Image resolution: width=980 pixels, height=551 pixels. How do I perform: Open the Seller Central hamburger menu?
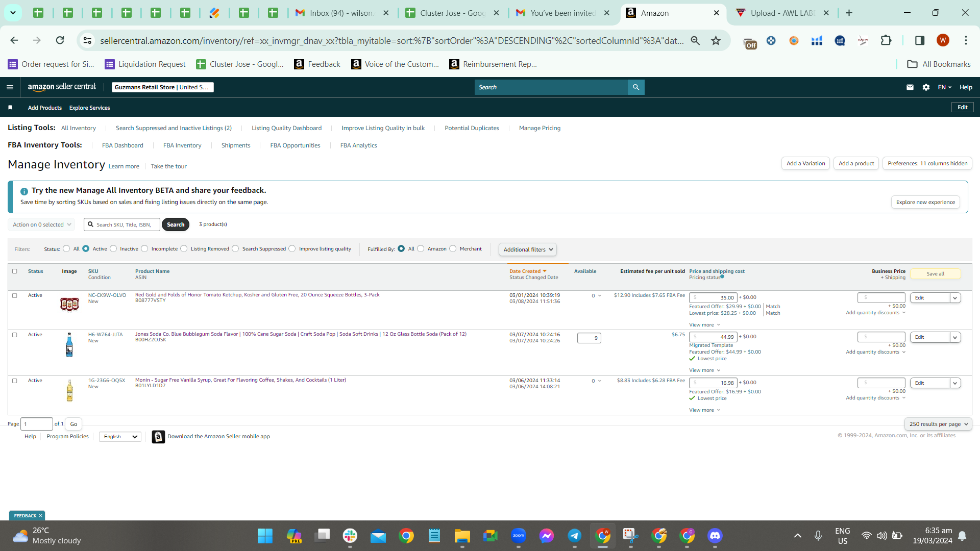point(10,87)
